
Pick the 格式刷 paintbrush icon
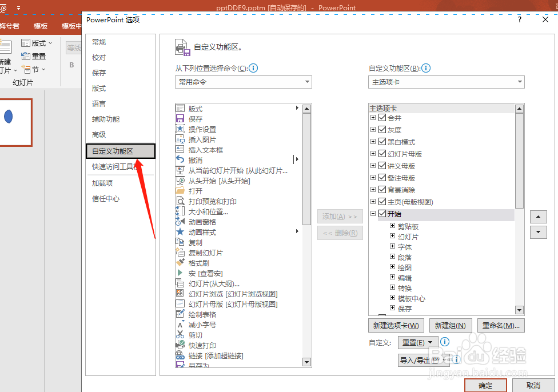180,263
